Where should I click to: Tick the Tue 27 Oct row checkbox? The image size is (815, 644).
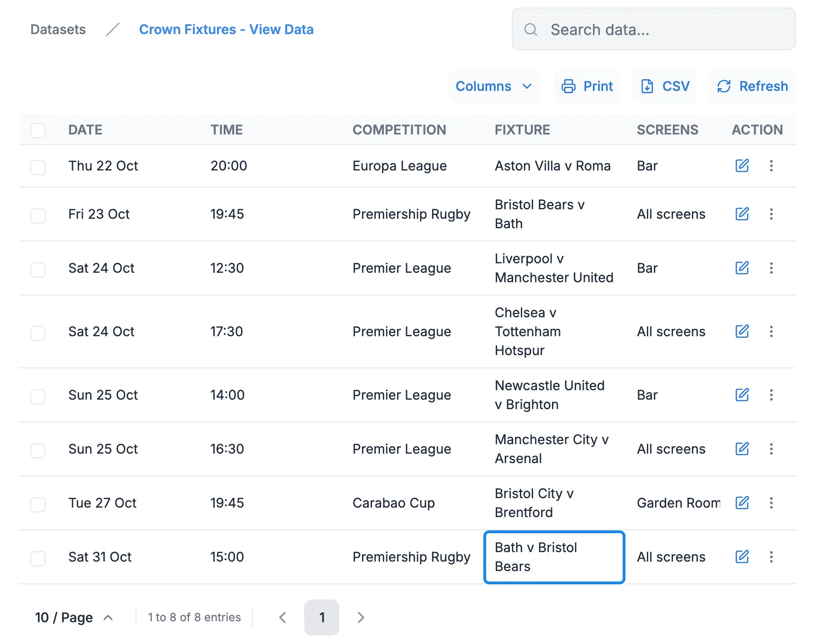click(38, 504)
